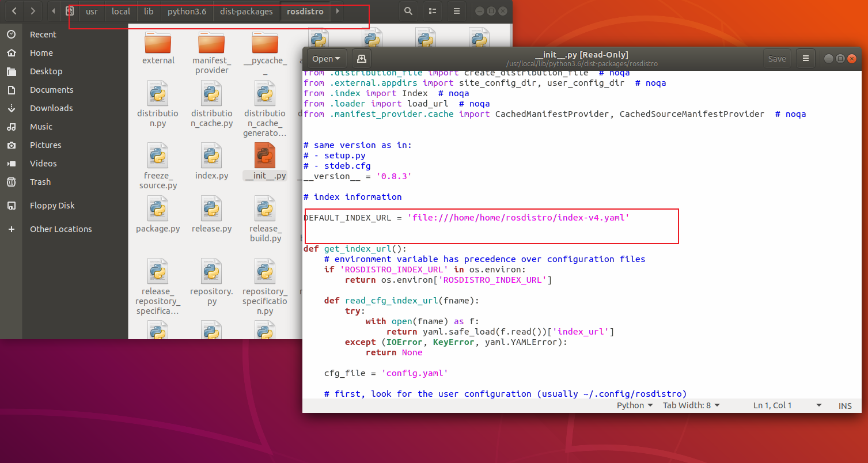Select release_repository_specification file
This screenshot has height=463, width=868.
pos(158,287)
